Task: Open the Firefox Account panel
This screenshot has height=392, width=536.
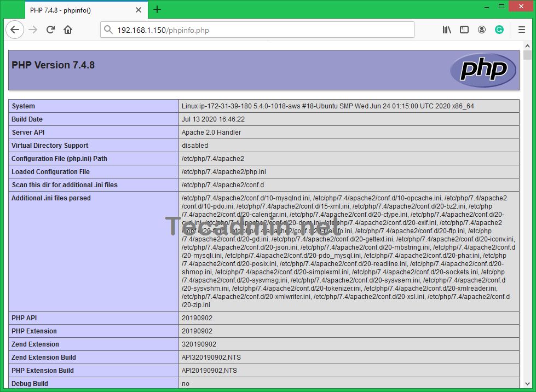Action: click(482, 30)
